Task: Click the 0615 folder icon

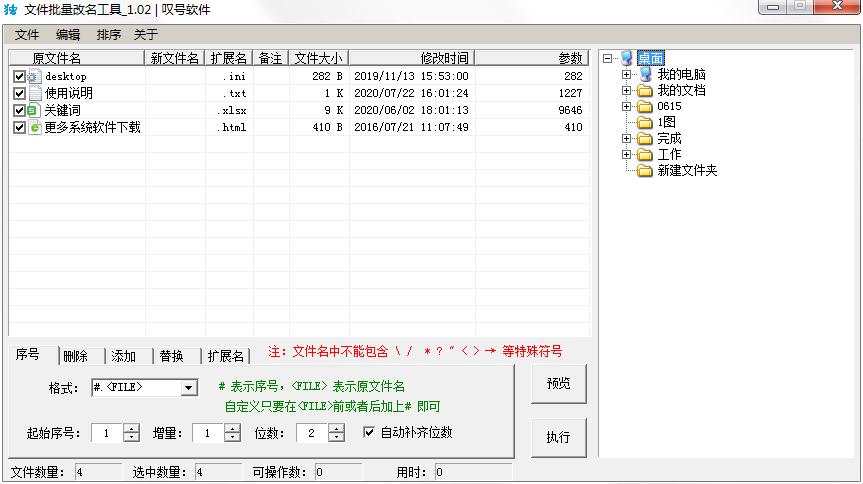Action: point(645,106)
